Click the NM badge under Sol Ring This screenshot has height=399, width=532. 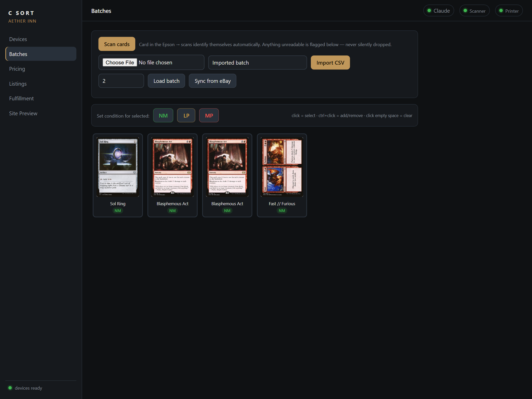point(118,211)
